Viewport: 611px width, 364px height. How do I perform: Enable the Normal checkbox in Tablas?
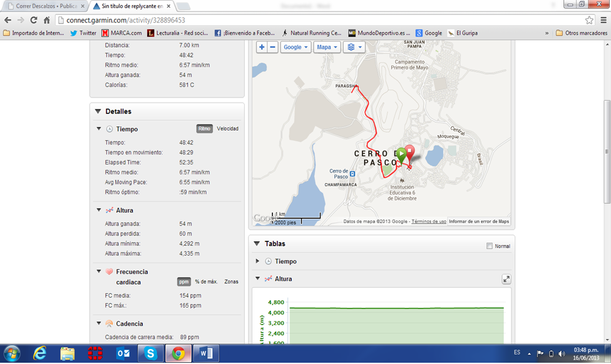490,246
